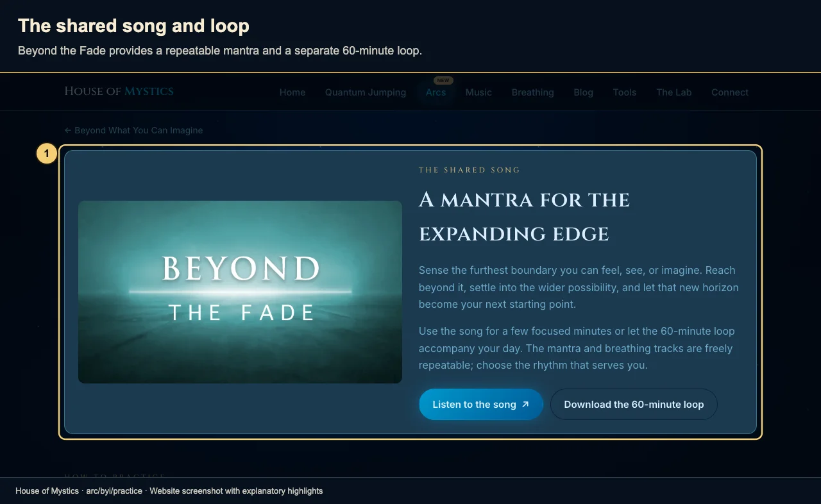Image resolution: width=821 pixels, height=504 pixels.
Task: Go to the Home menu item
Action: click(x=292, y=92)
